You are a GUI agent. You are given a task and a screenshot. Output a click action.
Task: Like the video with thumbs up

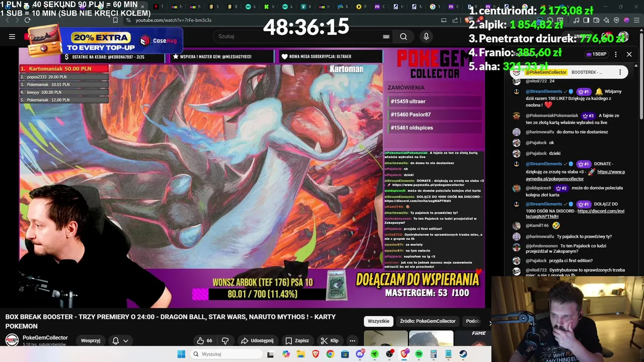[205, 340]
